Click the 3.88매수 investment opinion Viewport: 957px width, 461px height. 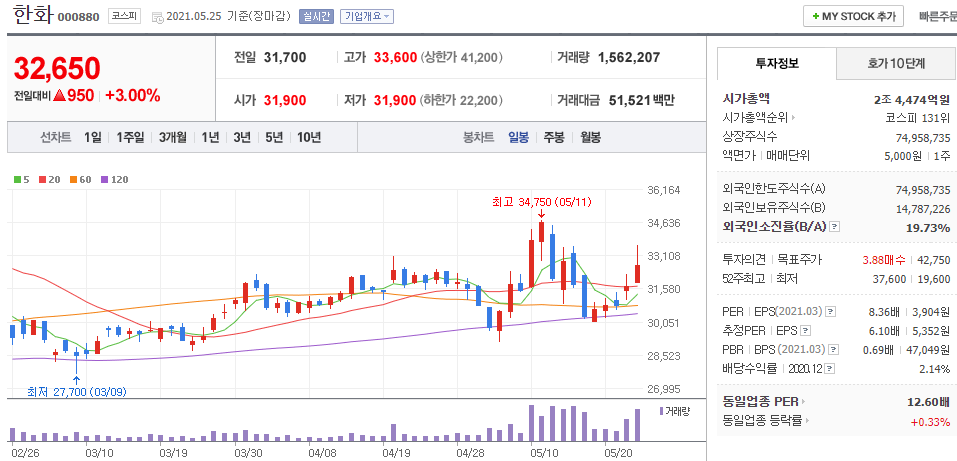pyautogui.click(x=884, y=260)
